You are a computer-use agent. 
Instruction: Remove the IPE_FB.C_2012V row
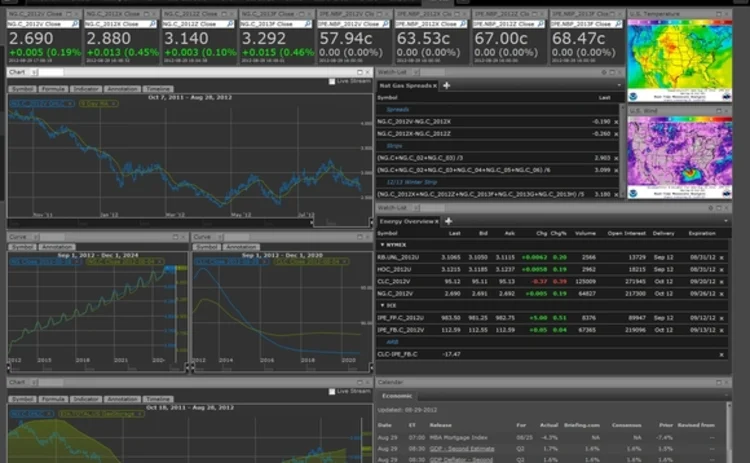point(722,330)
